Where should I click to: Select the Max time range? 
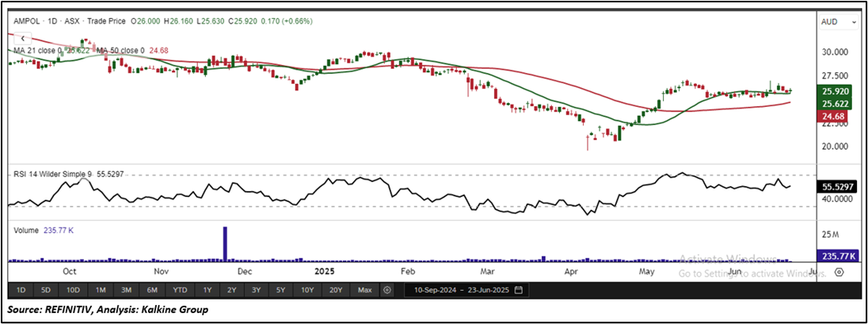tap(365, 290)
